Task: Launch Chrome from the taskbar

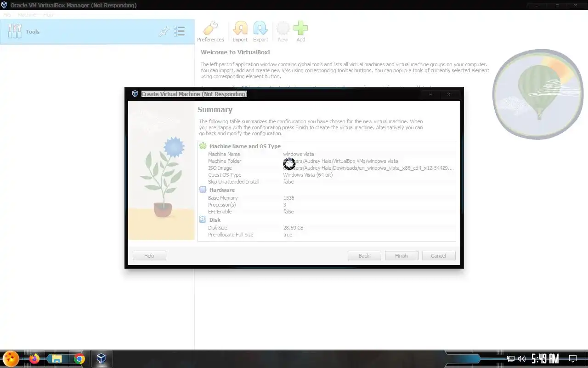Action: click(x=79, y=359)
